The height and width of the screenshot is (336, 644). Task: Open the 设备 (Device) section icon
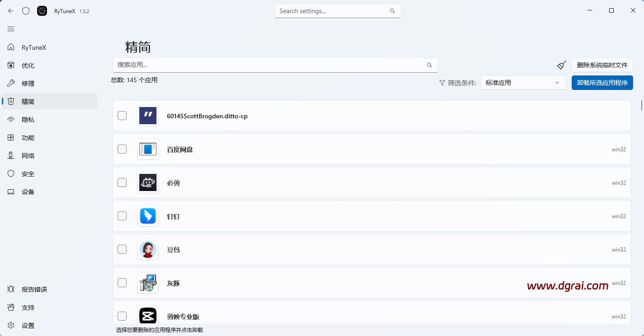pyautogui.click(x=11, y=191)
